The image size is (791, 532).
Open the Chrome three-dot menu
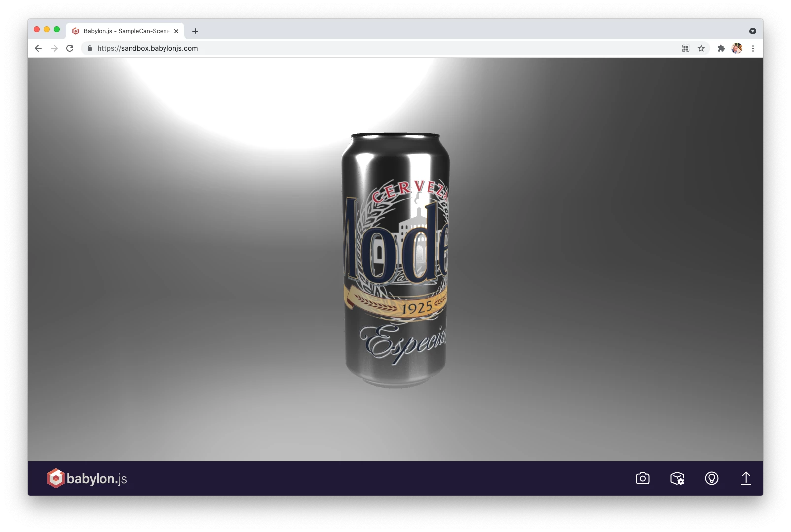point(753,48)
